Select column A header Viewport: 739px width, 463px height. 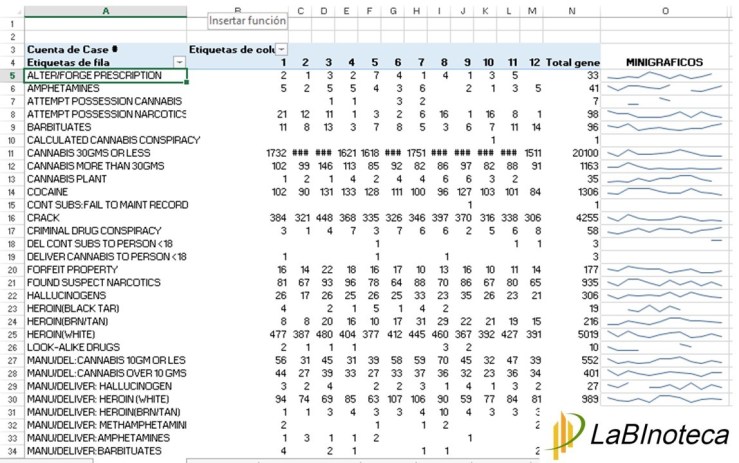coord(106,11)
